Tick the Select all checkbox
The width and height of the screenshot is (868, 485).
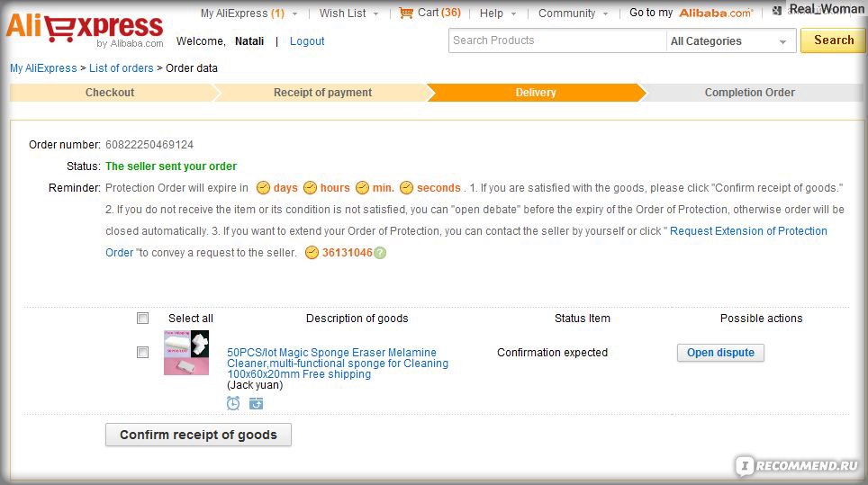coord(143,318)
